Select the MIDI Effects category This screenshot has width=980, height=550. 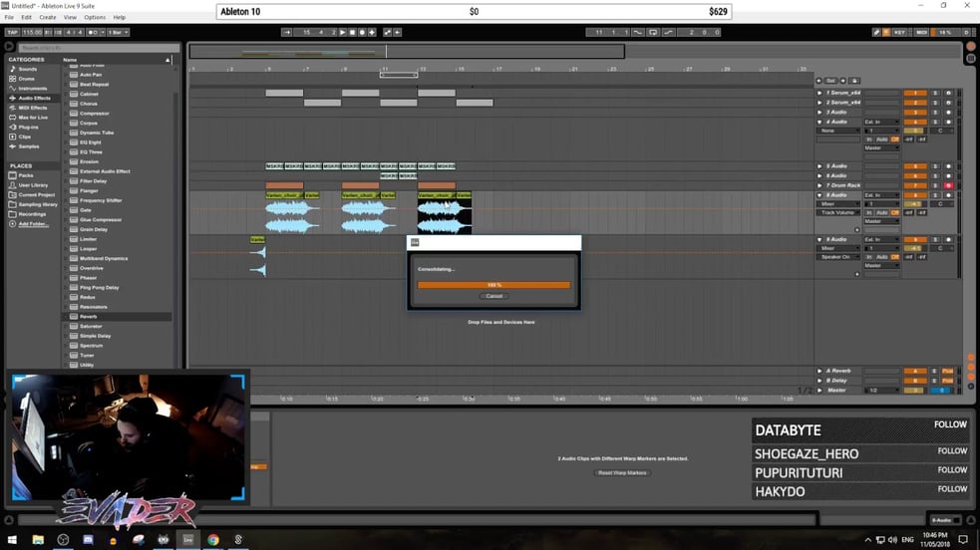pos(33,108)
